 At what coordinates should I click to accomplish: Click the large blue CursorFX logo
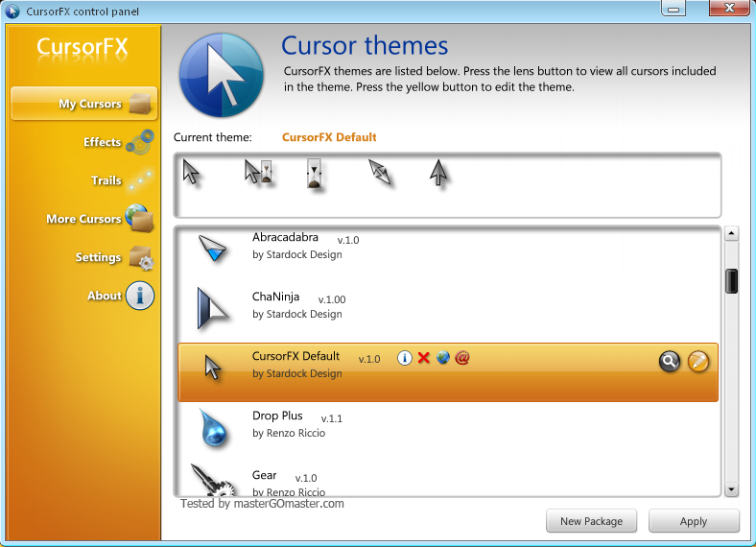point(222,75)
